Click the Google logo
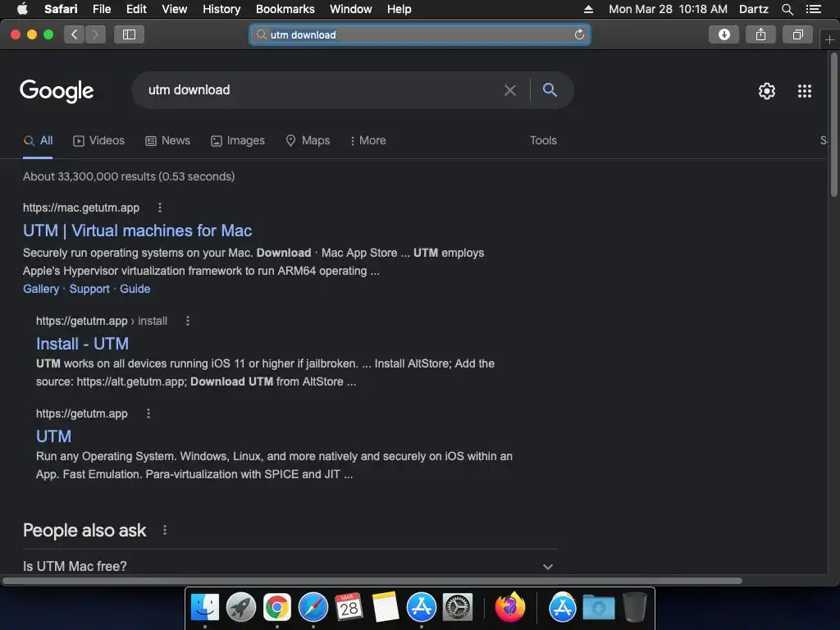This screenshot has height=630, width=840. click(57, 90)
